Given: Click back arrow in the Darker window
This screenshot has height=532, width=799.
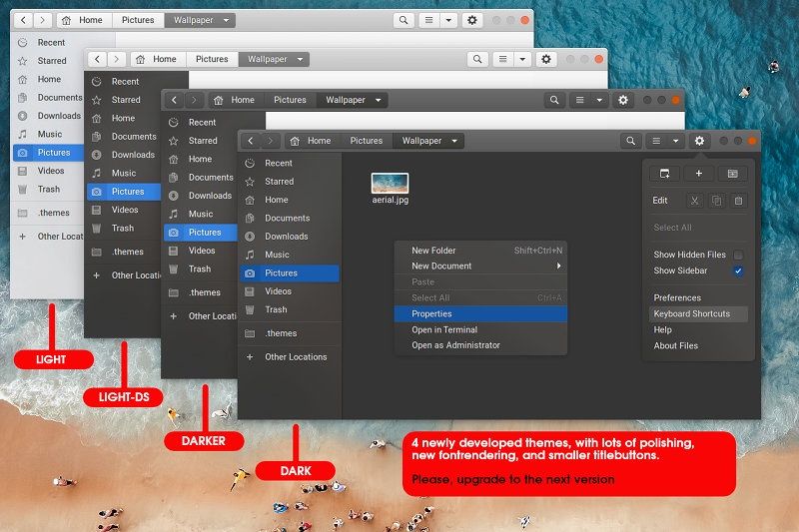Looking at the screenshot, I should click(x=174, y=100).
